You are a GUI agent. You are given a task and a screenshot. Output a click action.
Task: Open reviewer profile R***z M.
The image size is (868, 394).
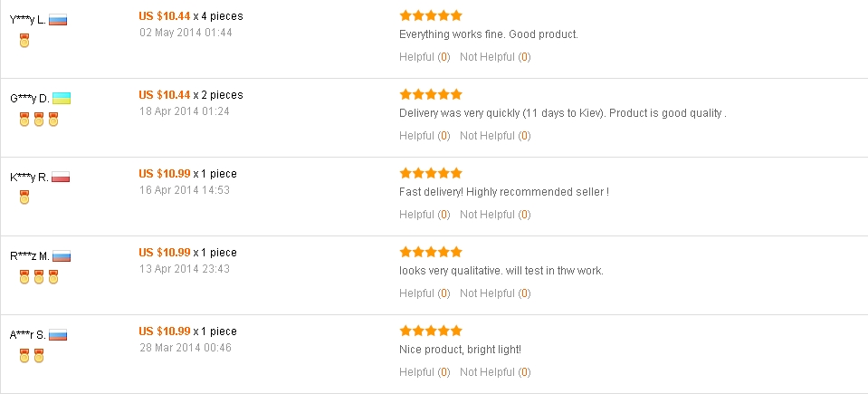(x=30, y=256)
